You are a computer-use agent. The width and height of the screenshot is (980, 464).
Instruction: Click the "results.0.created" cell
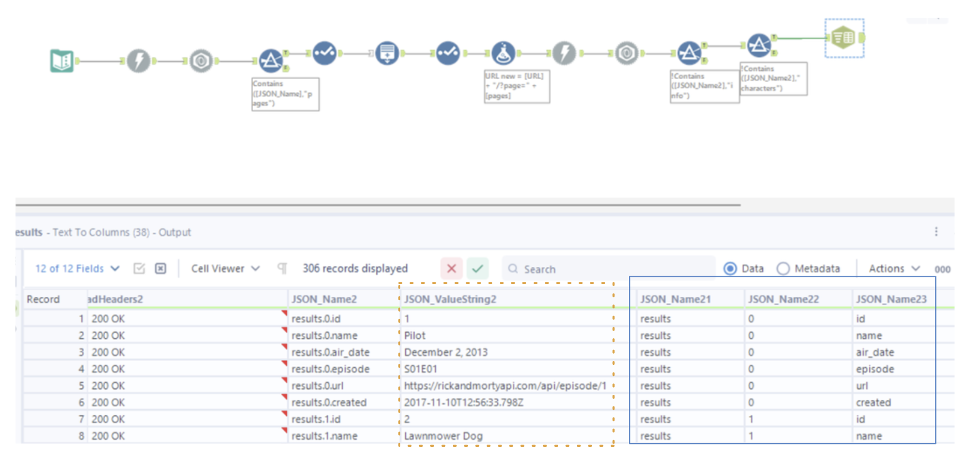(x=343, y=403)
